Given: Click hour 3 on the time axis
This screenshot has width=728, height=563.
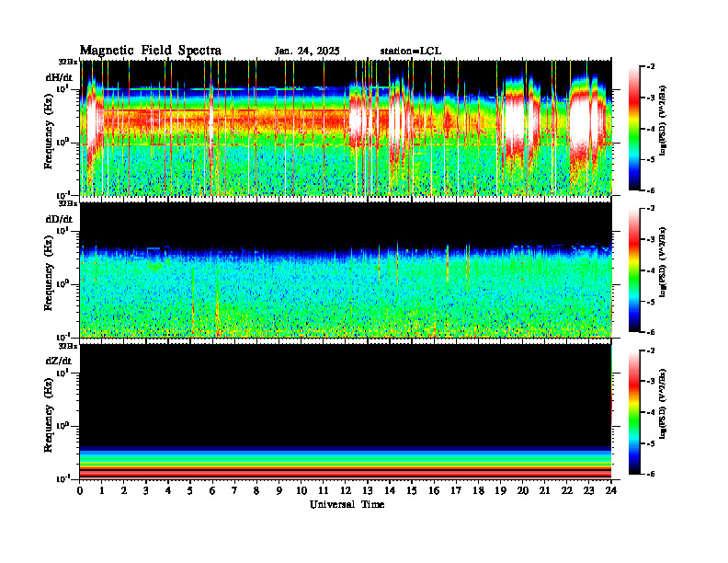Looking at the screenshot, I should point(146,490).
